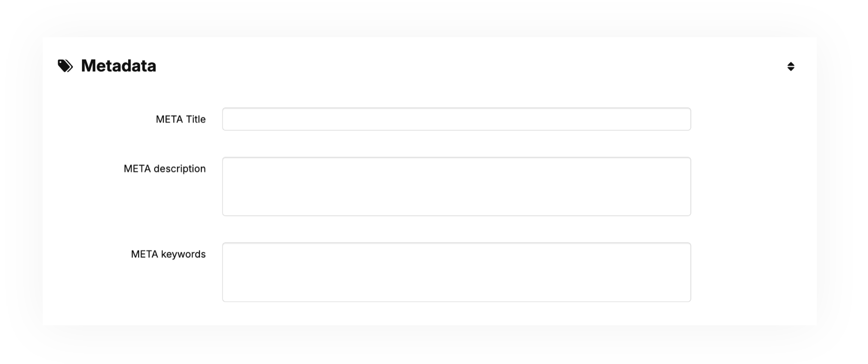Click the META description label
The height and width of the screenshot is (364, 868).
click(165, 168)
